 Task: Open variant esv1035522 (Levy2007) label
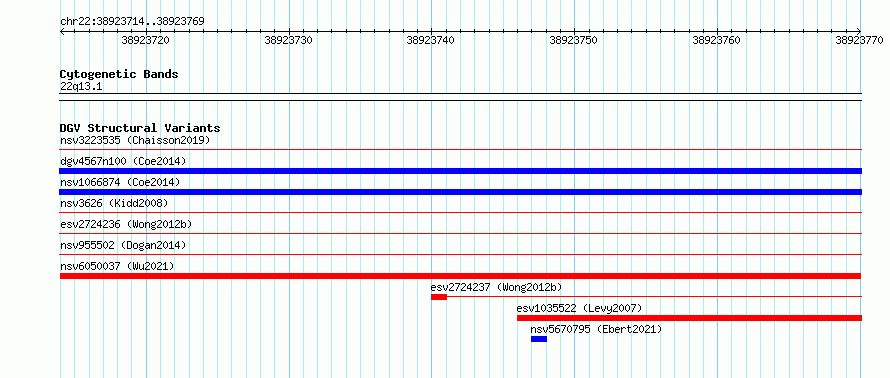[580, 308]
